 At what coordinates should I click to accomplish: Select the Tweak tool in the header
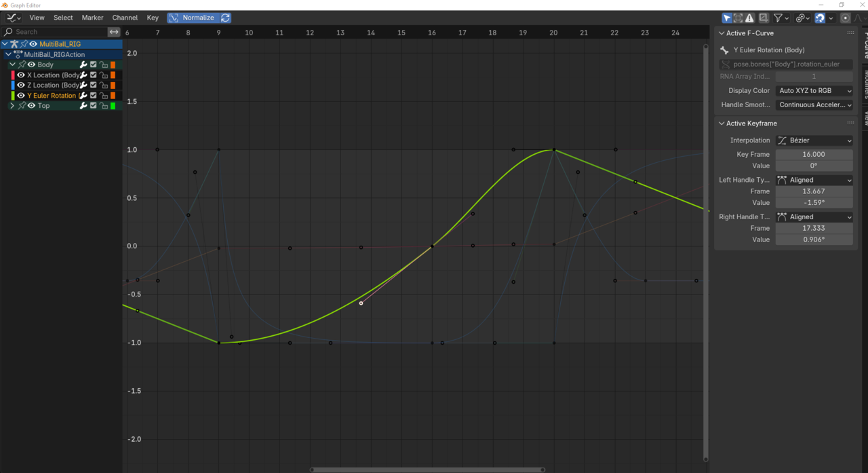point(727,18)
